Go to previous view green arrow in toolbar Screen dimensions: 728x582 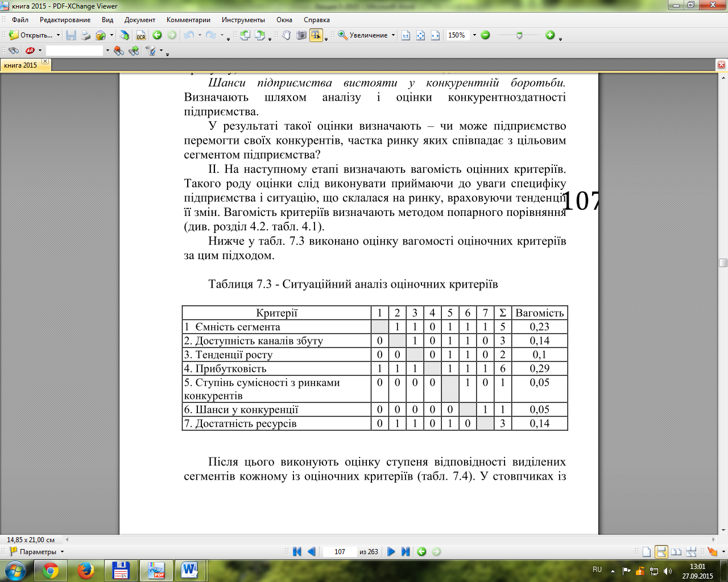(x=157, y=35)
